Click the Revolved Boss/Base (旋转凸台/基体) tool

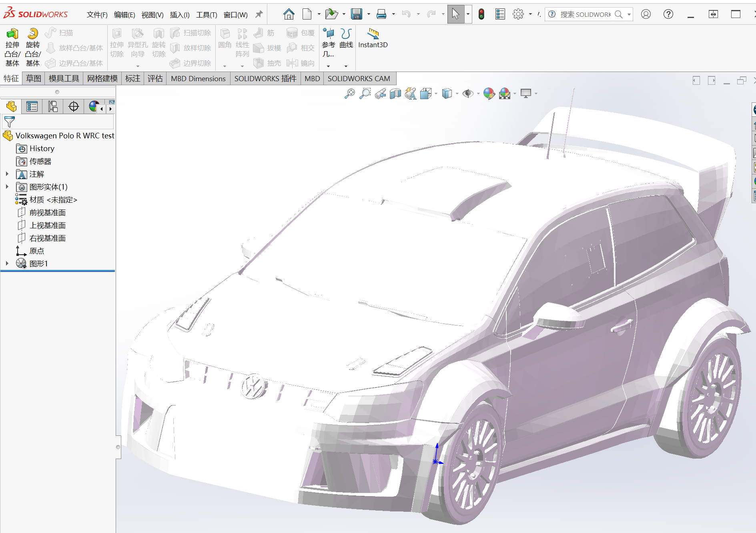33,47
